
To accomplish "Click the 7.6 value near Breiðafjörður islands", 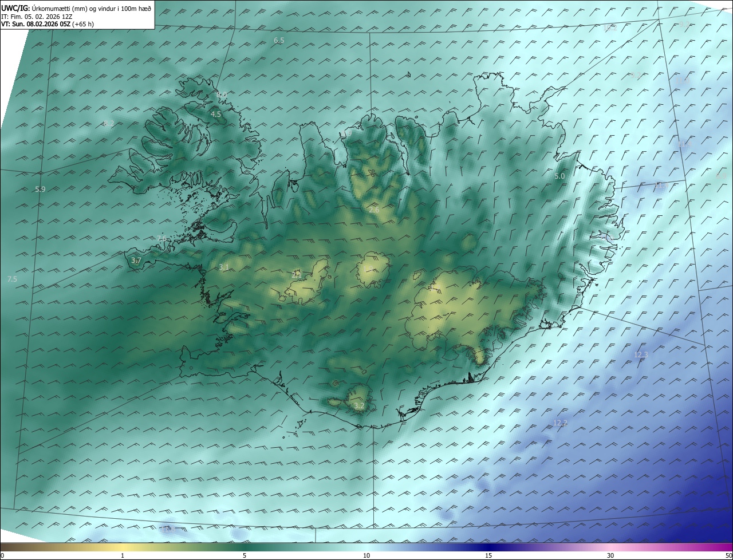I will tap(162, 239).
